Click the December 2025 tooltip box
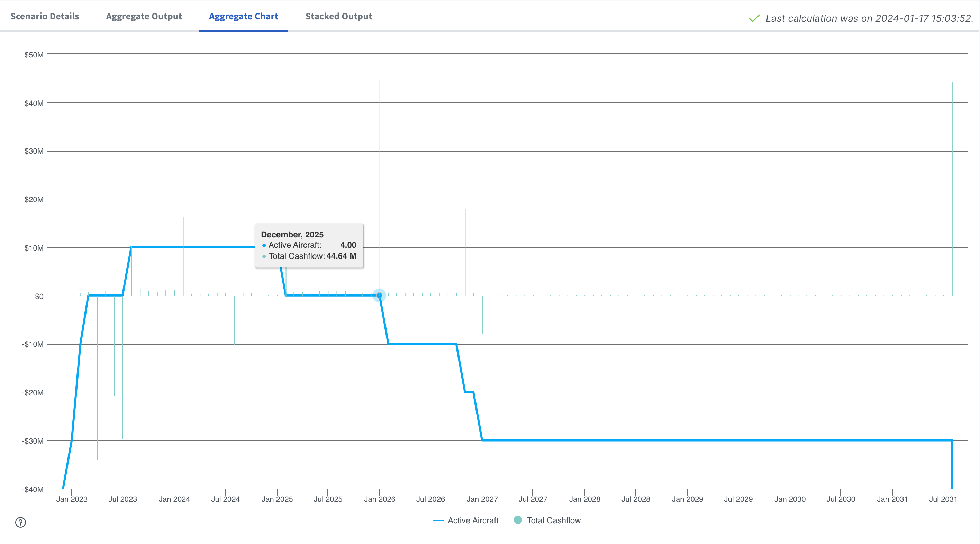Image resolution: width=980 pixels, height=544 pixels. [309, 246]
